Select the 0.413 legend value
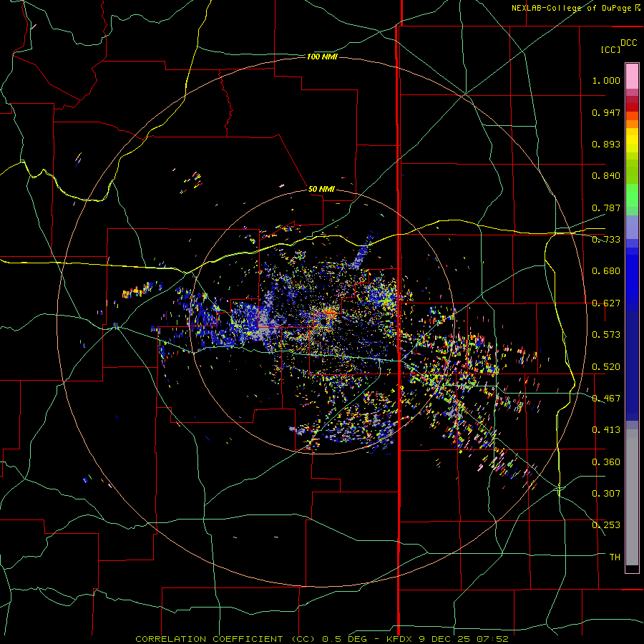 pos(606,430)
